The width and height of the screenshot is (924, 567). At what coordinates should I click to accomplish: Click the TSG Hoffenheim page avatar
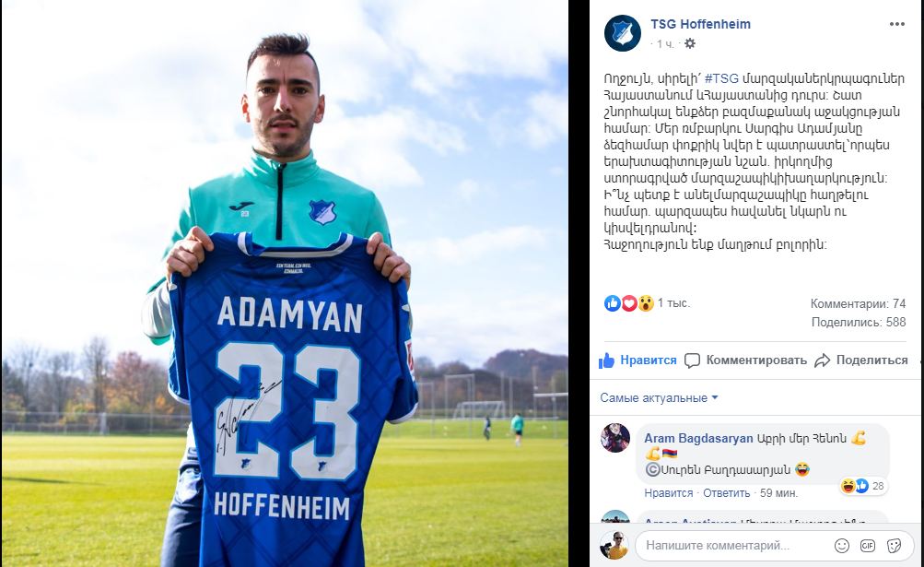pos(622,33)
